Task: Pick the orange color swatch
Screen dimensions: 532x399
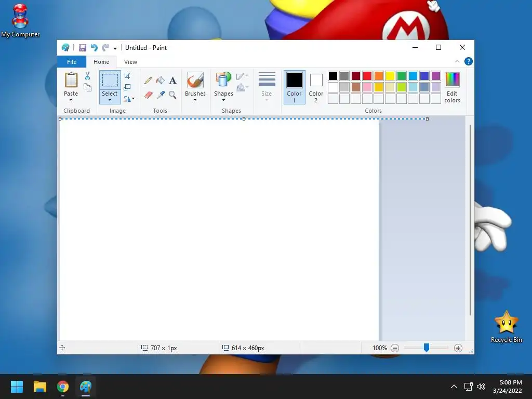Action: 379,76
